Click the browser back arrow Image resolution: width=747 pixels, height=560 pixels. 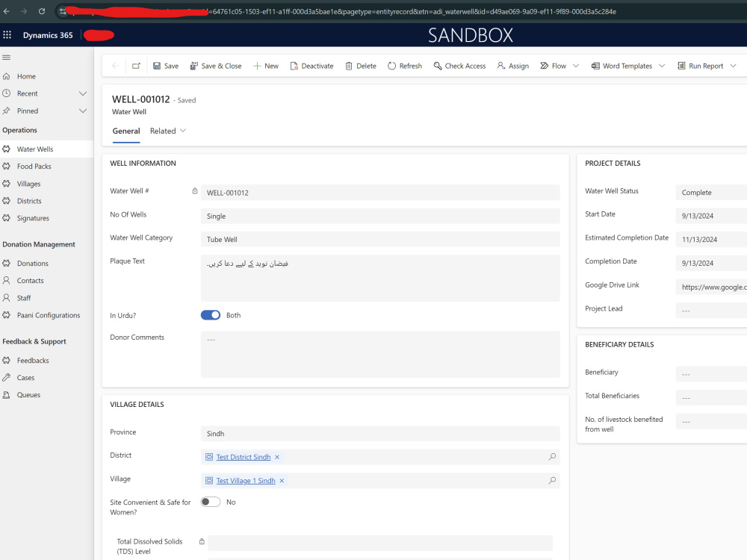[6, 11]
